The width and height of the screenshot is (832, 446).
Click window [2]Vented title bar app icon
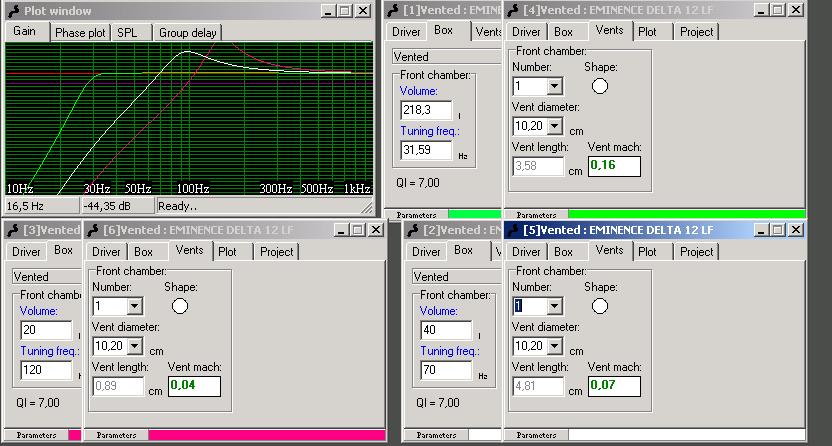[x=413, y=230]
